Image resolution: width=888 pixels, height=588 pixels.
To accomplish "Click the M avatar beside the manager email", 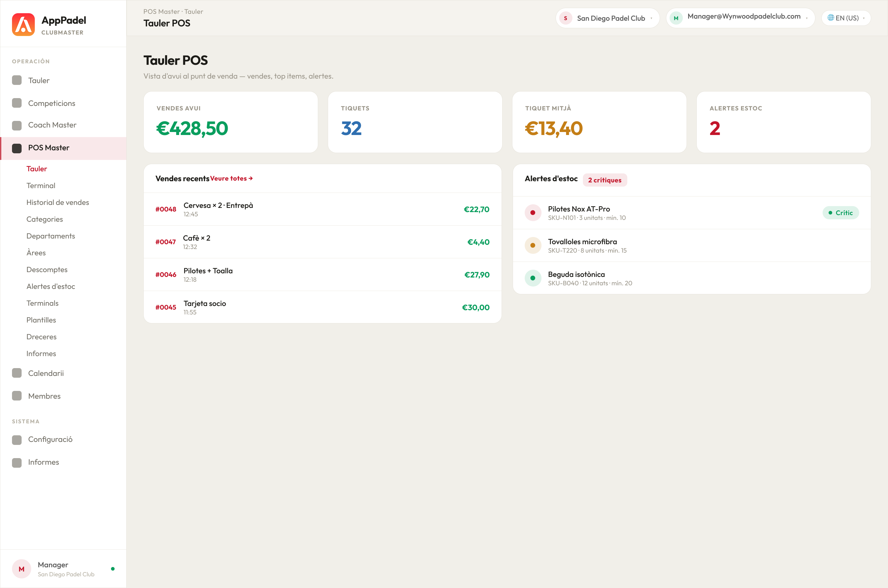I will point(676,18).
